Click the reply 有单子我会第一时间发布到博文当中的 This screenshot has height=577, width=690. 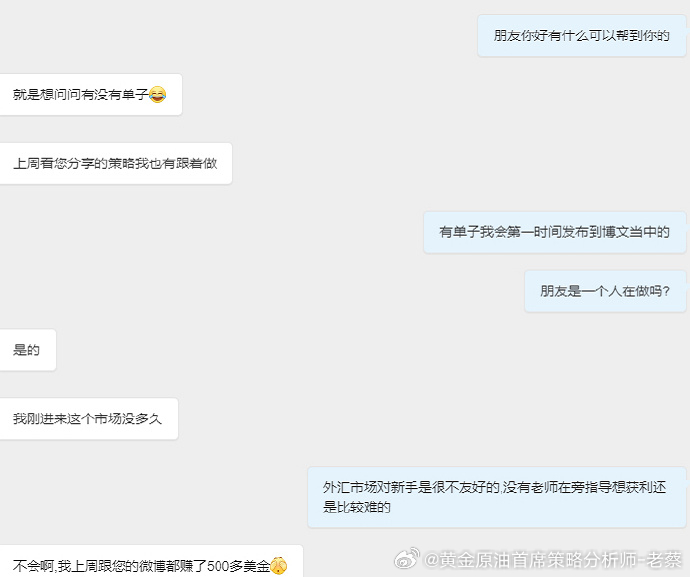tap(555, 232)
